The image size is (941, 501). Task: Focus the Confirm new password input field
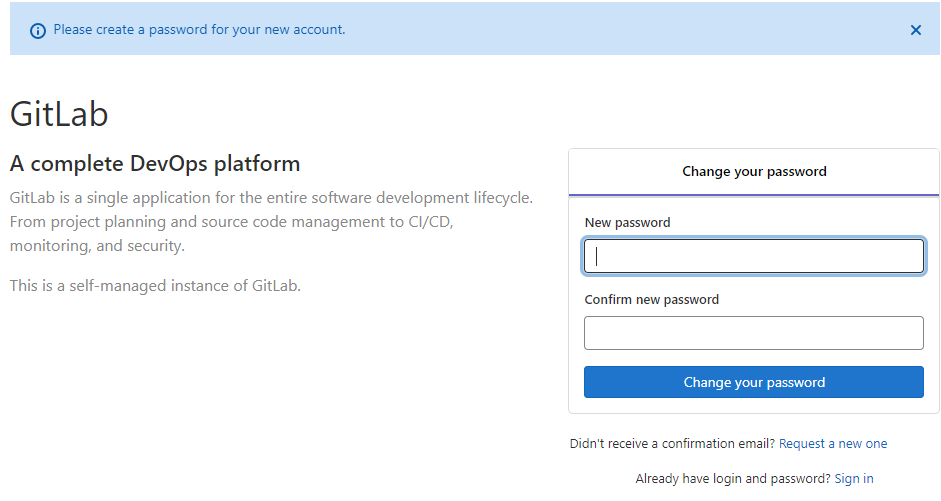click(754, 333)
